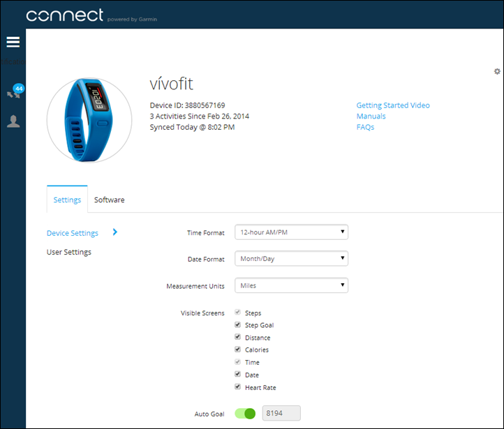504x429 pixels.
Task: Uncheck the Distance visible screen checkbox
Action: tap(238, 338)
